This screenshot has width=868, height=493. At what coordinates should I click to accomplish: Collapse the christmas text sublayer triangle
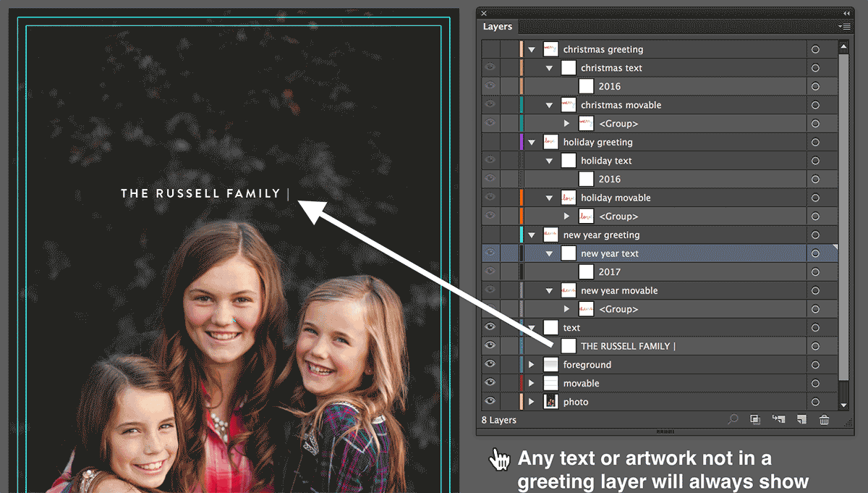[x=549, y=68]
